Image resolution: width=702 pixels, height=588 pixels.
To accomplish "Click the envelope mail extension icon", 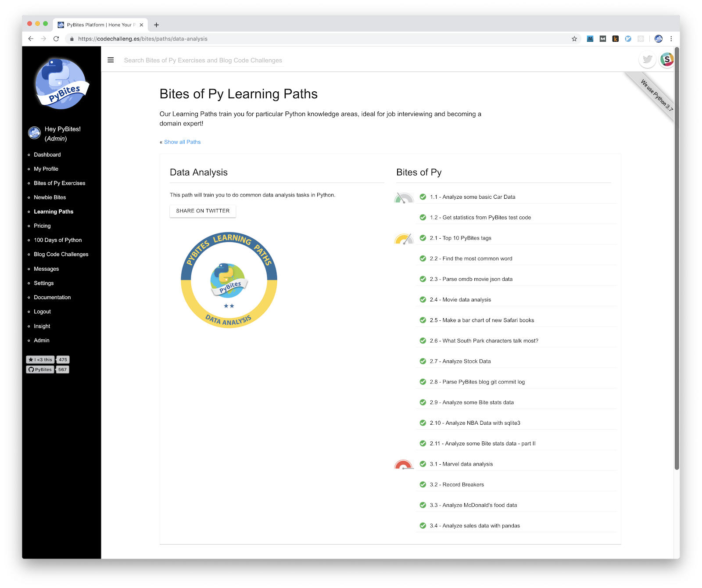I will tap(603, 39).
